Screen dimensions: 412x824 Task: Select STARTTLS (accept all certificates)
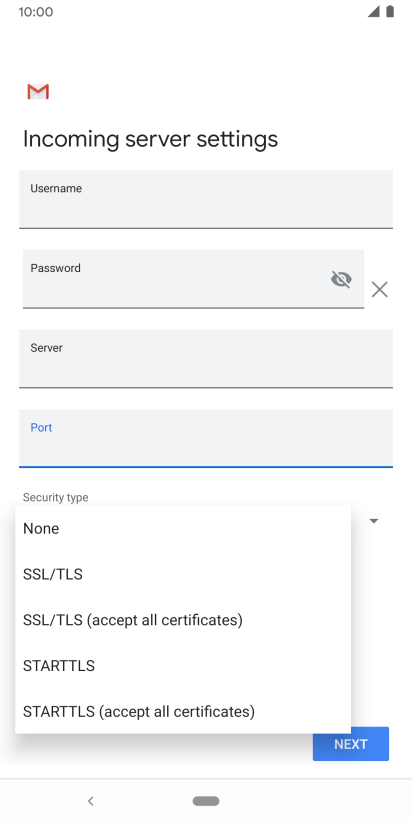click(x=183, y=712)
